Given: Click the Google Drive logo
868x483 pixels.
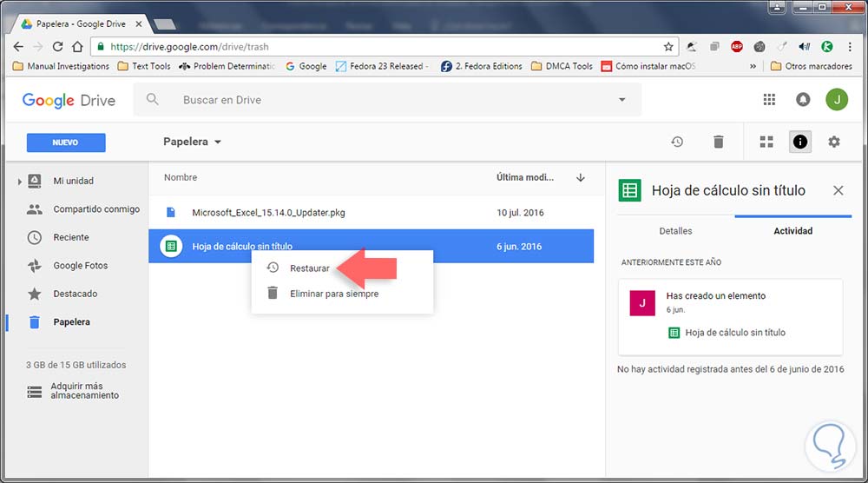Looking at the screenshot, I should coord(69,100).
